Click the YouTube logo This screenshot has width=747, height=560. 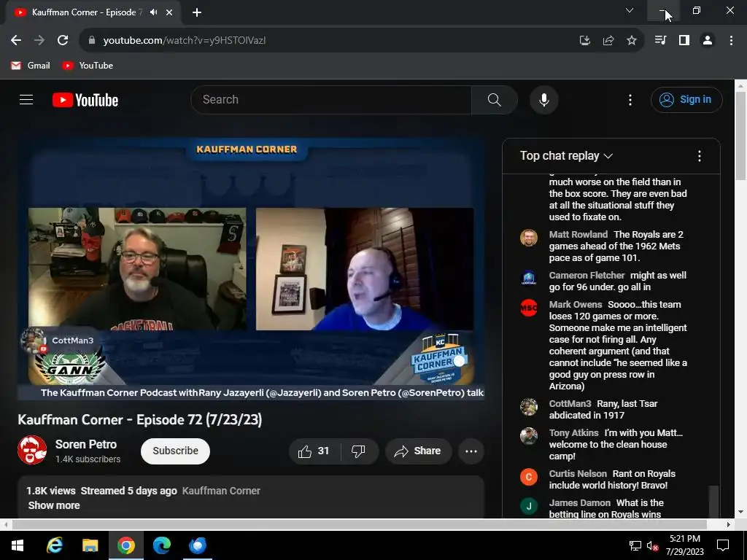point(85,100)
